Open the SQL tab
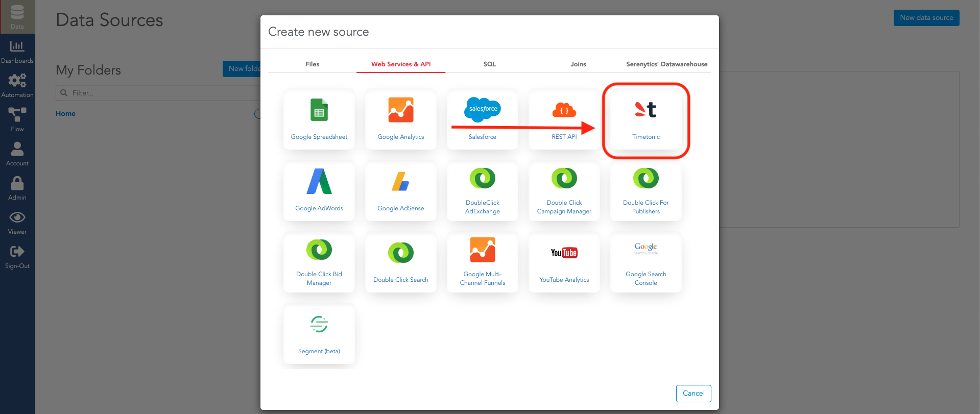This screenshot has width=980, height=414. 489,64
